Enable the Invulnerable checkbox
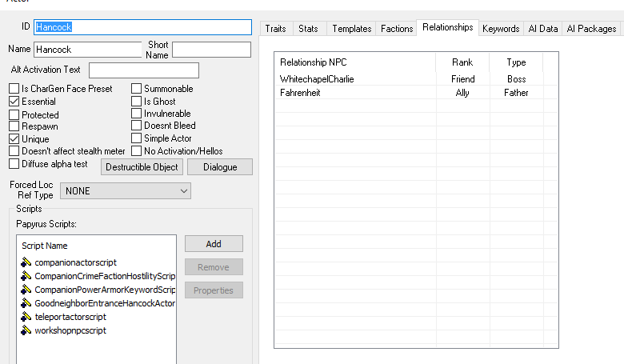This screenshot has width=624, height=364. point(136,114)
